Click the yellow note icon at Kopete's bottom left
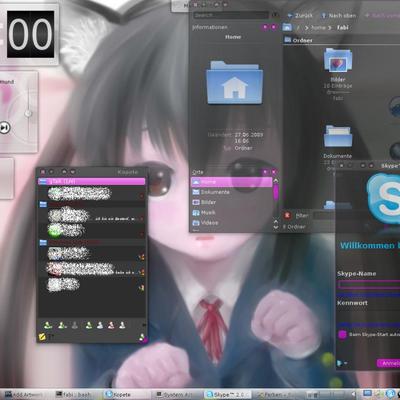 pyautogui.click(x=42, y=337)
